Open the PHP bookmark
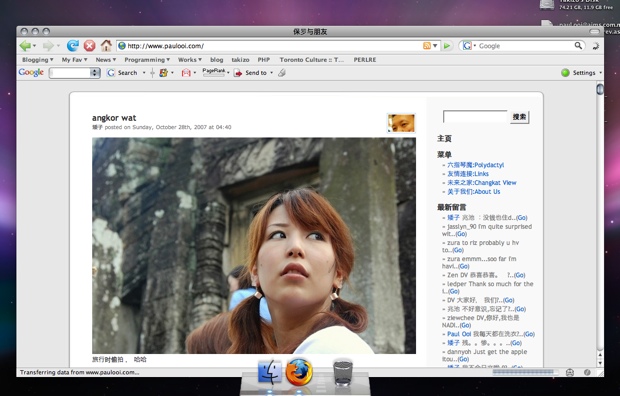The width and height of the screenshot is (620, 396). pyautogui.click(x=264, y=60)
